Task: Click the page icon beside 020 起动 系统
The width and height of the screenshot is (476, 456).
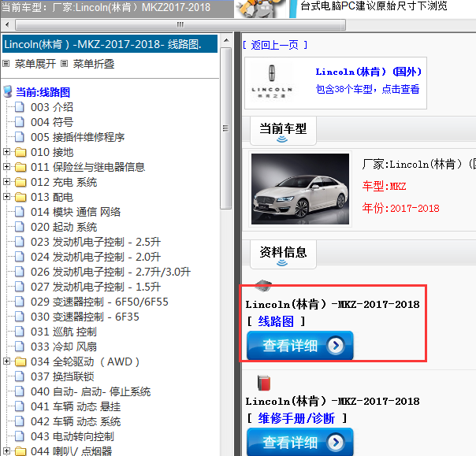Action: (20, 227)
